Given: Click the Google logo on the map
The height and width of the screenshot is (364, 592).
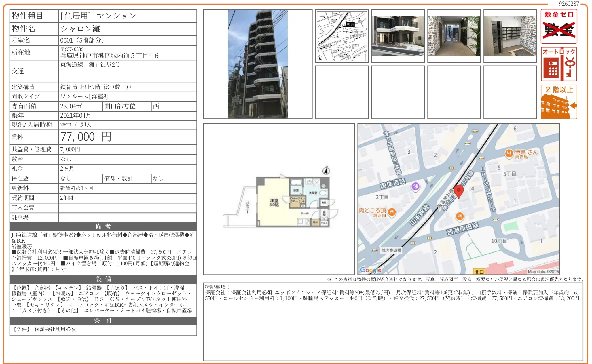Looking at the screenshot, I should tap(371, 270).
